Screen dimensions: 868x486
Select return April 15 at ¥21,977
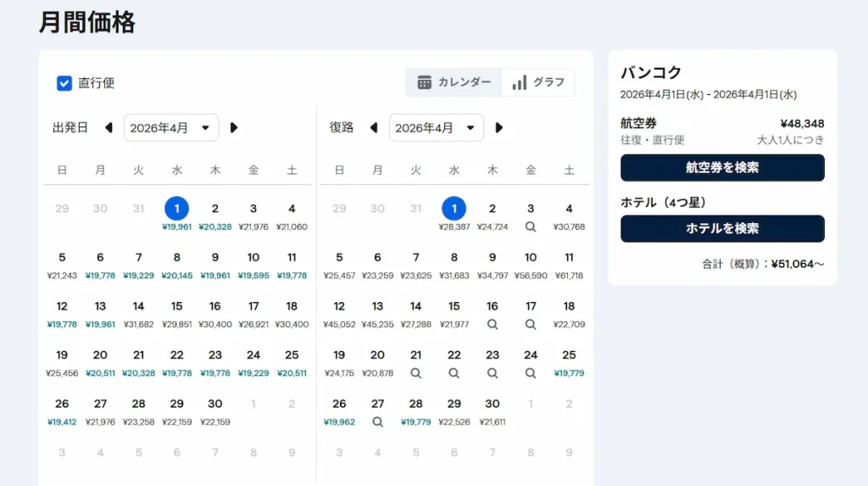coord(454,313)
